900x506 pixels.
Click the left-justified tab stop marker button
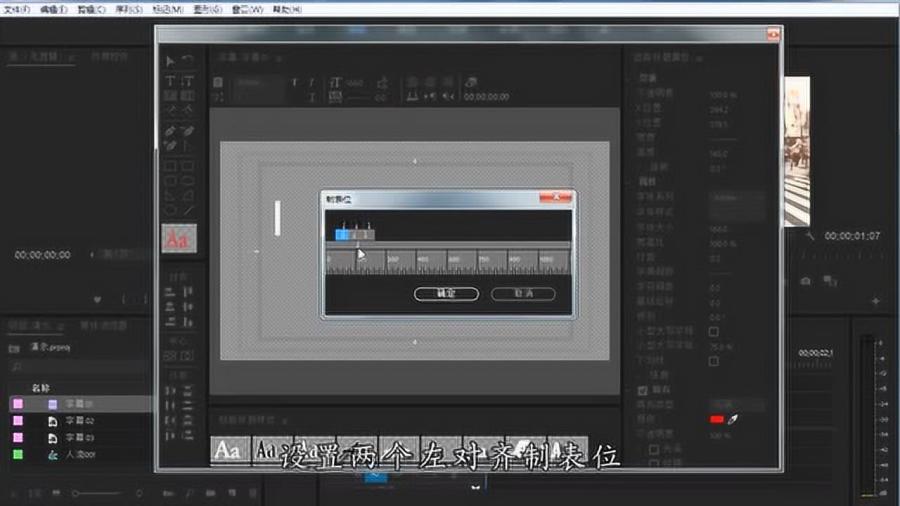tap(342, 234)
